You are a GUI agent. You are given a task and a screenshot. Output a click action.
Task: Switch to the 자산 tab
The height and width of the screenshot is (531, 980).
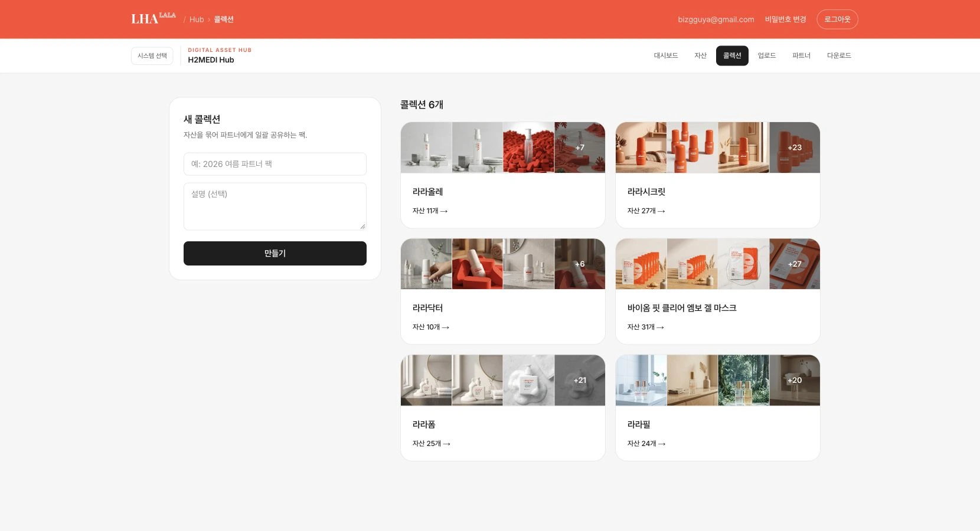tap(700, 55)
